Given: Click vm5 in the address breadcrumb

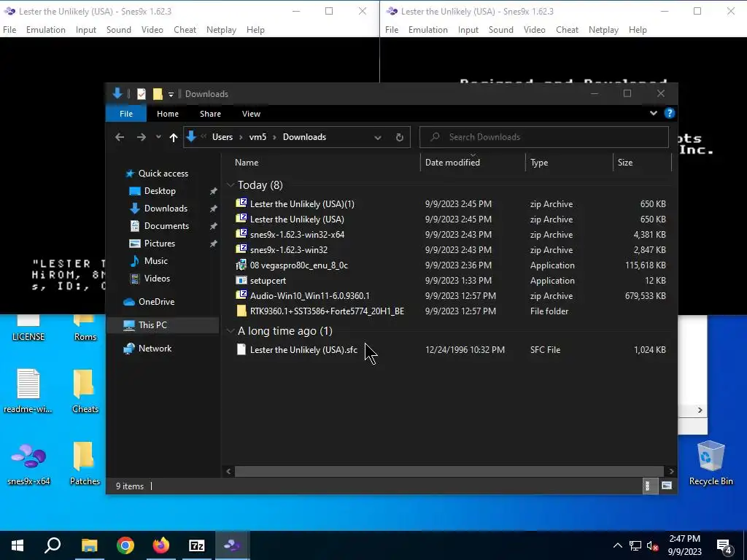Looking at the screenshot, I should (258, 137).
